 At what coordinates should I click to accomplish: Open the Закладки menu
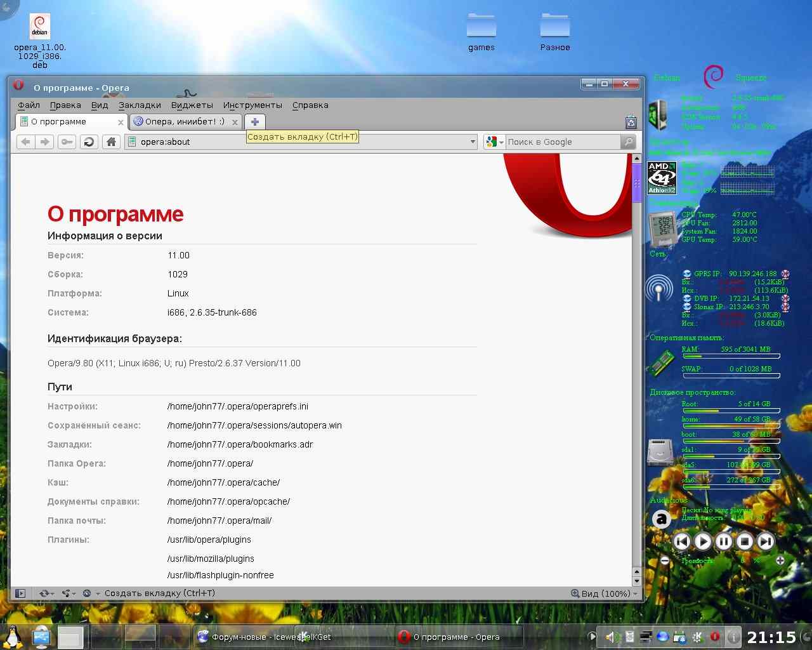[x=140, y=105]
